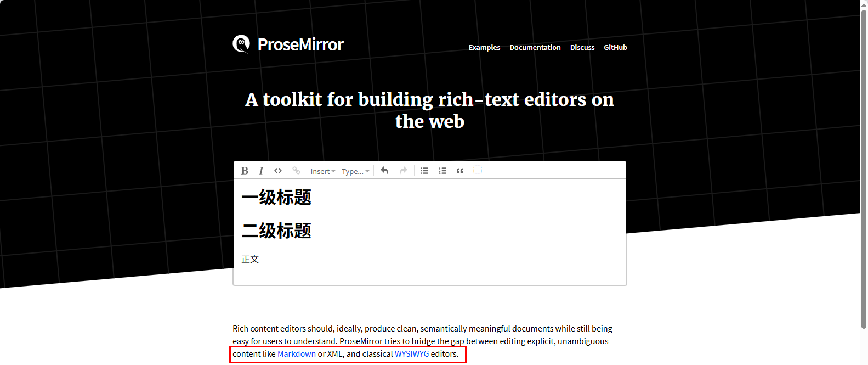
Task: Expand the Type... dropdown menu
Action: tap(355, 171)
